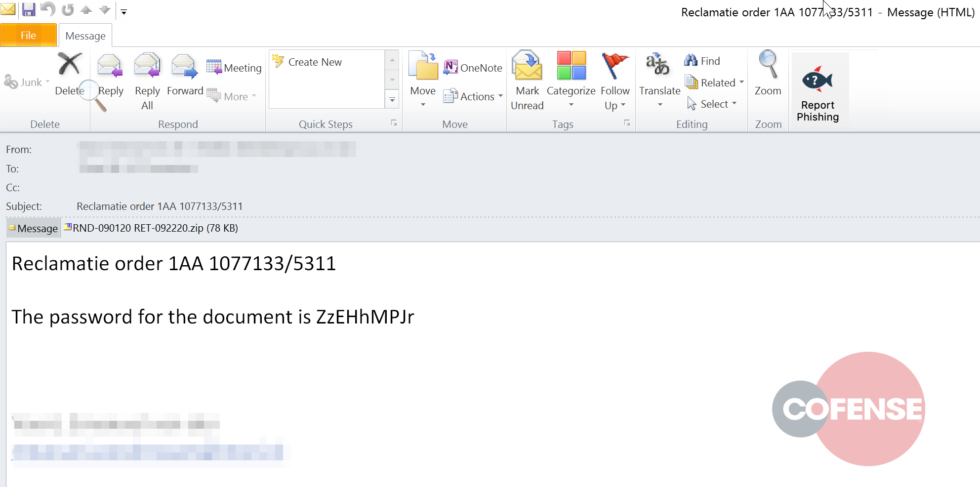Click Reply All in the ribbon

(x=147, y=81)
